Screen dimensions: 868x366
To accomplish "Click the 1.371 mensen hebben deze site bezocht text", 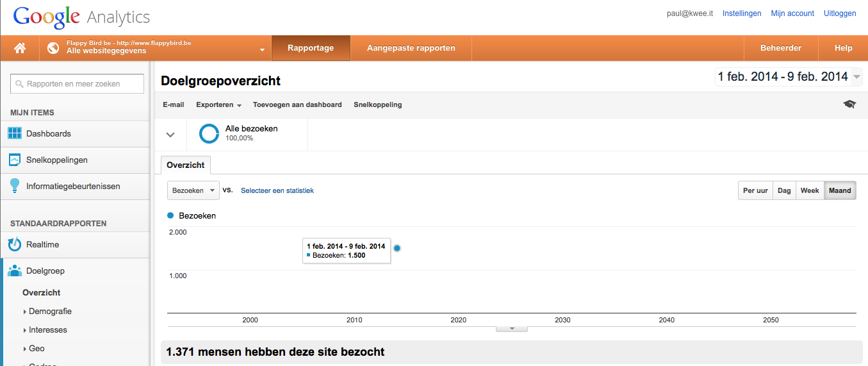I will tap(275, 352).
